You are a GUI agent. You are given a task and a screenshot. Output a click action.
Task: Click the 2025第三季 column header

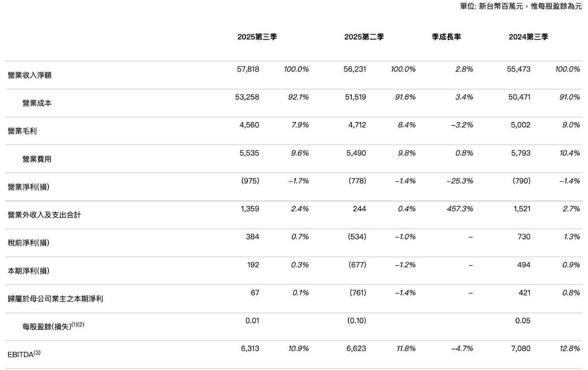(257, 37)
